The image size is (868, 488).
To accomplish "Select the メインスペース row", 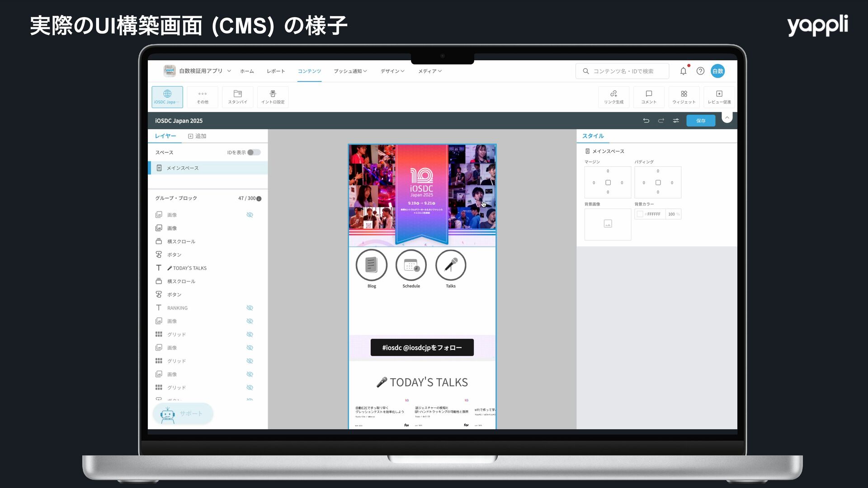I will pos(208,168).
